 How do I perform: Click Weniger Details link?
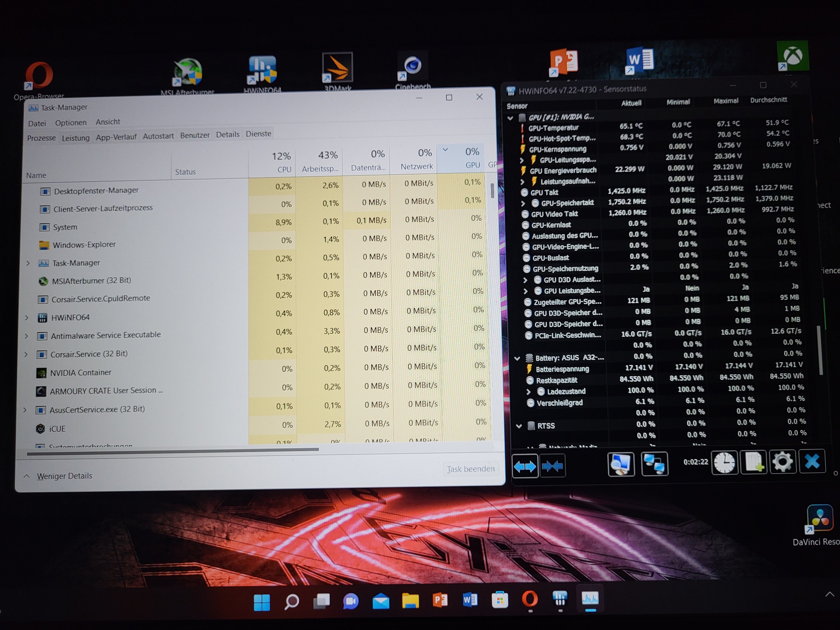click(x=65, y=476)
